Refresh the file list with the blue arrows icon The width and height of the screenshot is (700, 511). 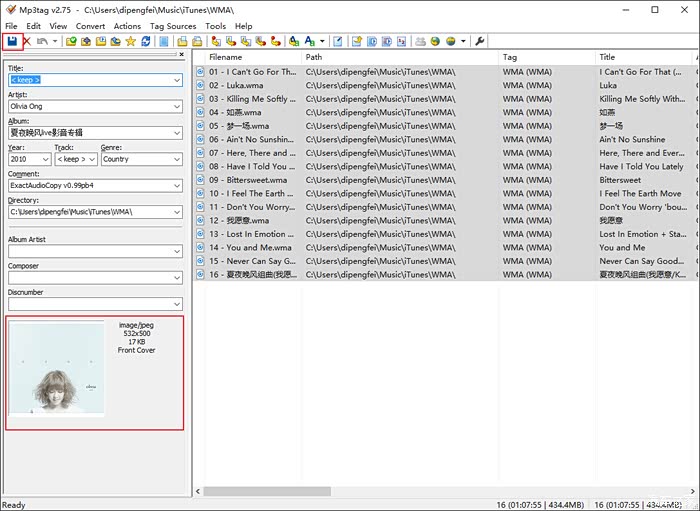tap(146, 41)
